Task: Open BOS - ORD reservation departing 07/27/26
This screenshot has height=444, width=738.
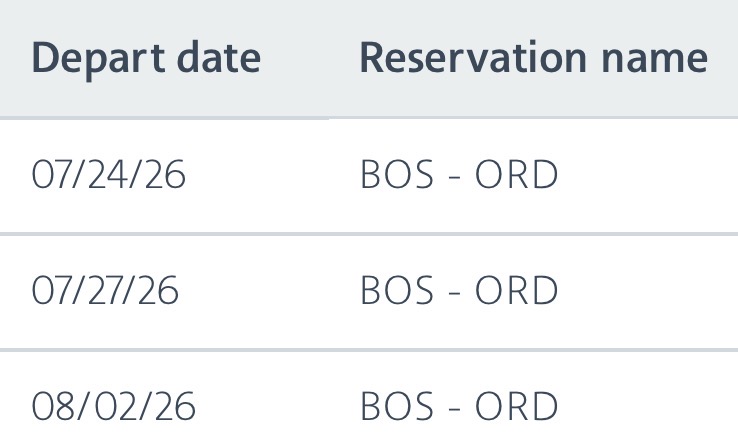Action: (x=458, y=291)
